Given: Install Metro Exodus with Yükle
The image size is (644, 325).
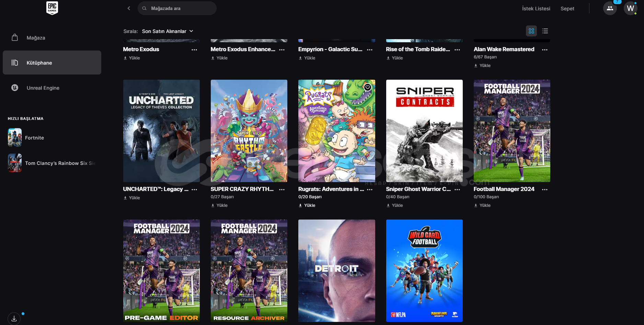Looking at the screenshot, I should [x=132, y=58].
